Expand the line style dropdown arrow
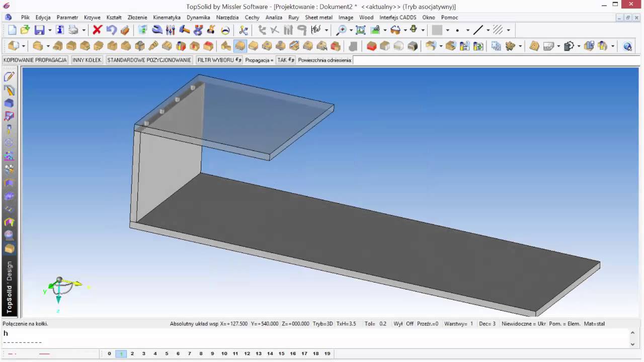 488,30
